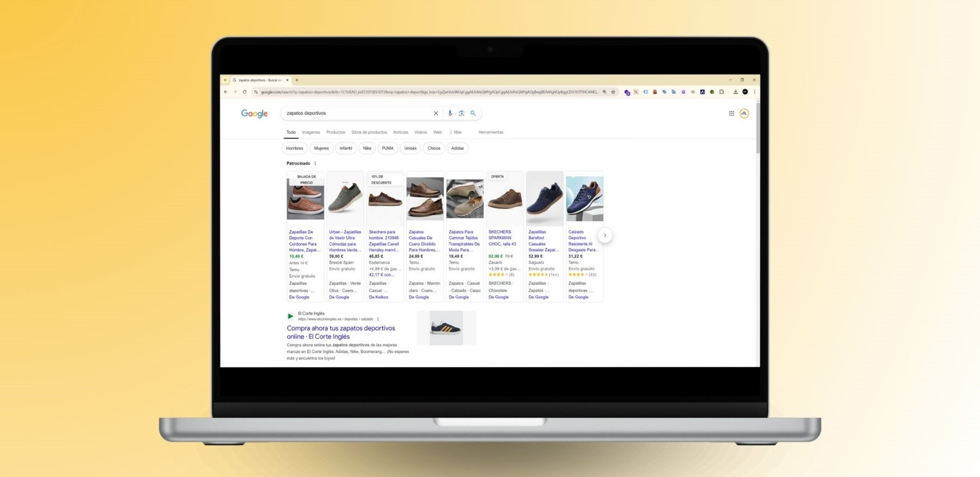Open the Google account avatar

(744, 113)
